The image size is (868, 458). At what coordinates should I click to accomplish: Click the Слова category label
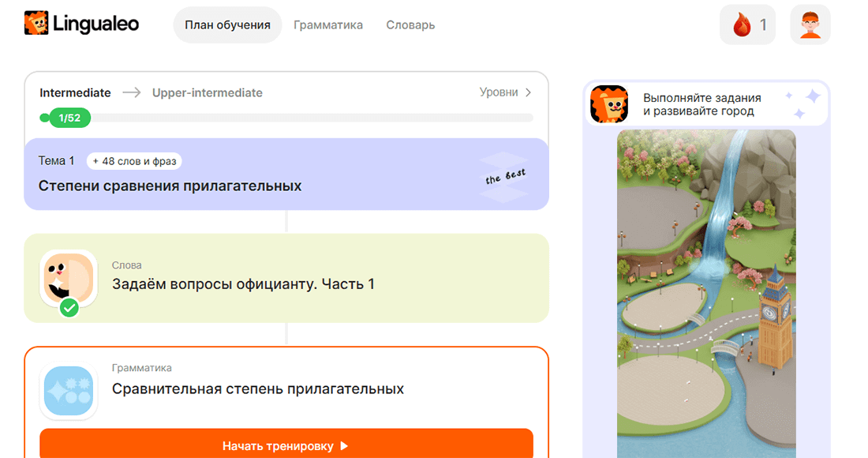point(127,265)
